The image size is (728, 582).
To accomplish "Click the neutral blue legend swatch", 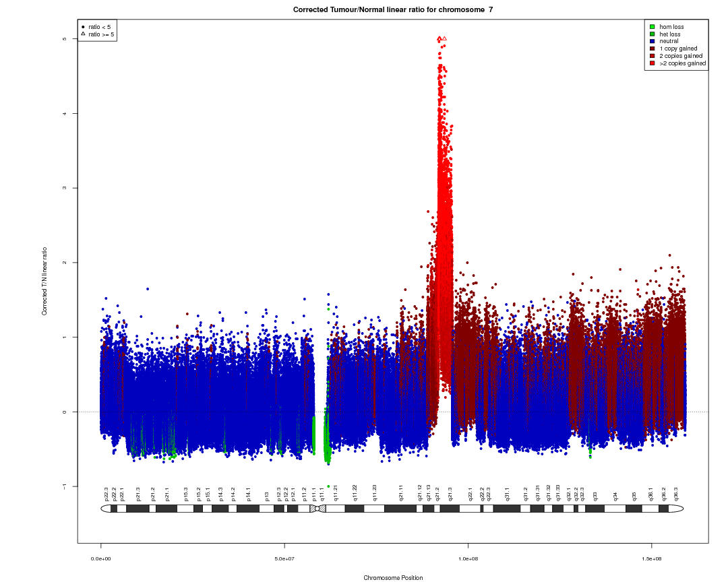I will coord(653,41).
